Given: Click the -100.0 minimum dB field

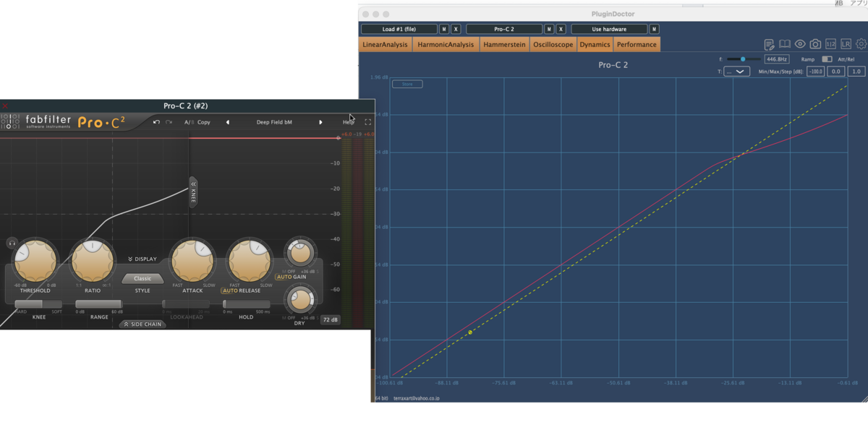Looking at the screenshot, I should point(816,72).
